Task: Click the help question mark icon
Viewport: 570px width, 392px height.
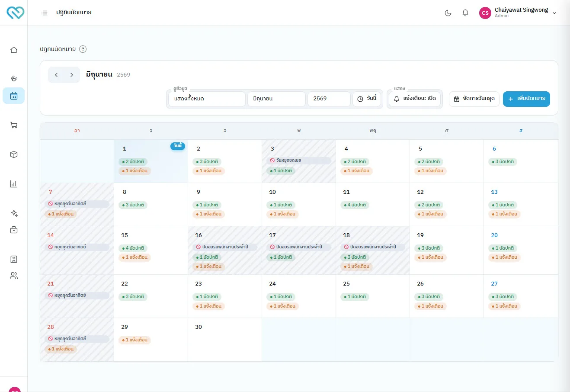Action: [x=83, y=49]
